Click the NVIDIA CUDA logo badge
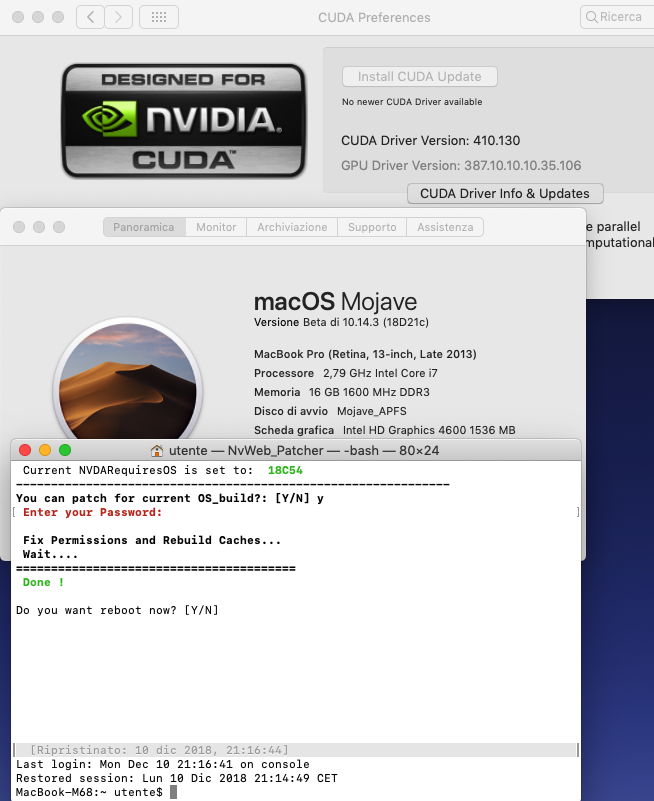Screen dimensions: 654x801 tap(184, 121)
